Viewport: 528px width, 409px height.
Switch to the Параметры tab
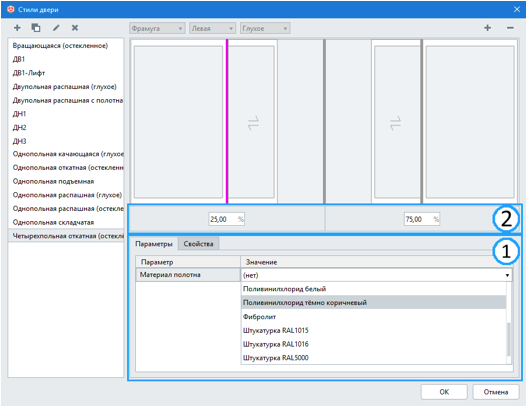pyautogui.click(x=154, y=244)
